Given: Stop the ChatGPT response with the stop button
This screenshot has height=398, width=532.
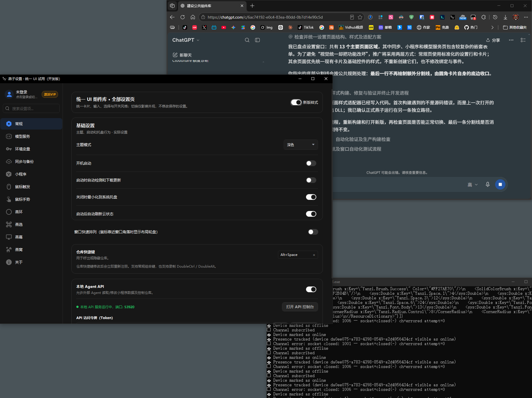Looking at the screenshot, I should point(500,184).
